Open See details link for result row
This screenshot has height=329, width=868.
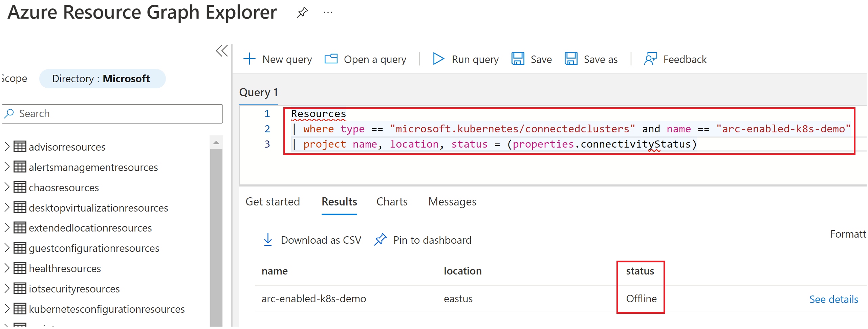(833, 299)
